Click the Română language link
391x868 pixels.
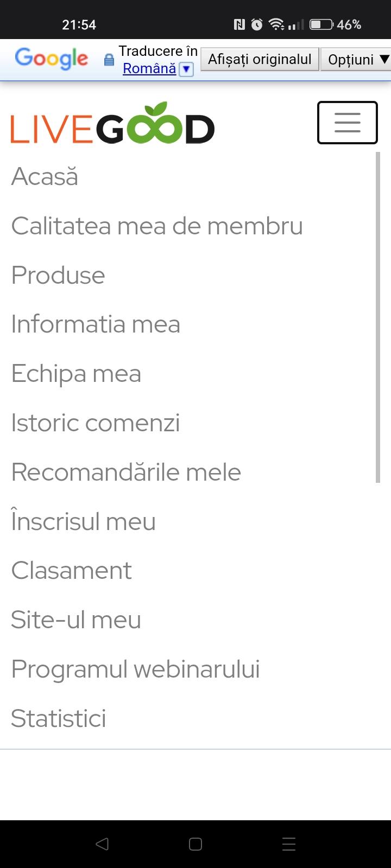click(149, 68)
